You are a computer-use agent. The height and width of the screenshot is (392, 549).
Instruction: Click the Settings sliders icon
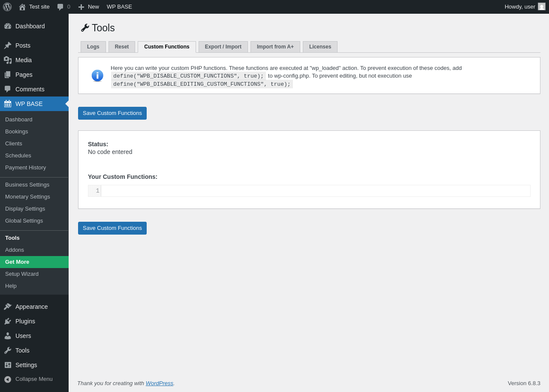pos(8,365)
